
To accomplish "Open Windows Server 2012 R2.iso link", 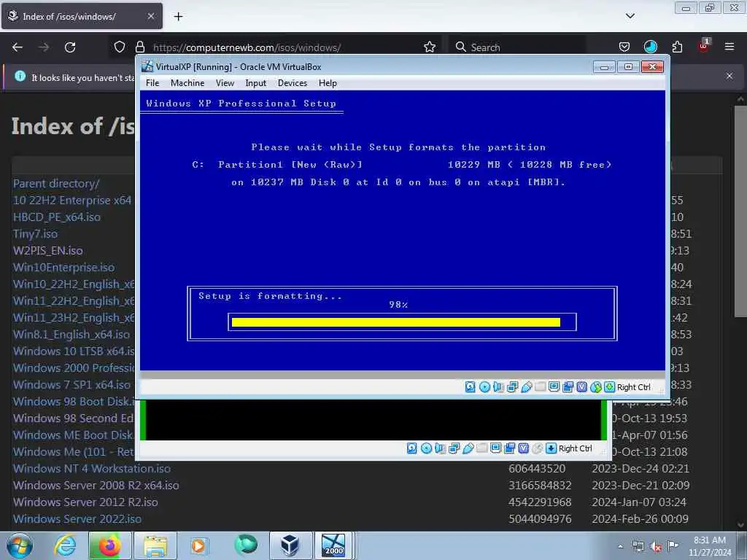I will [85, 502].
